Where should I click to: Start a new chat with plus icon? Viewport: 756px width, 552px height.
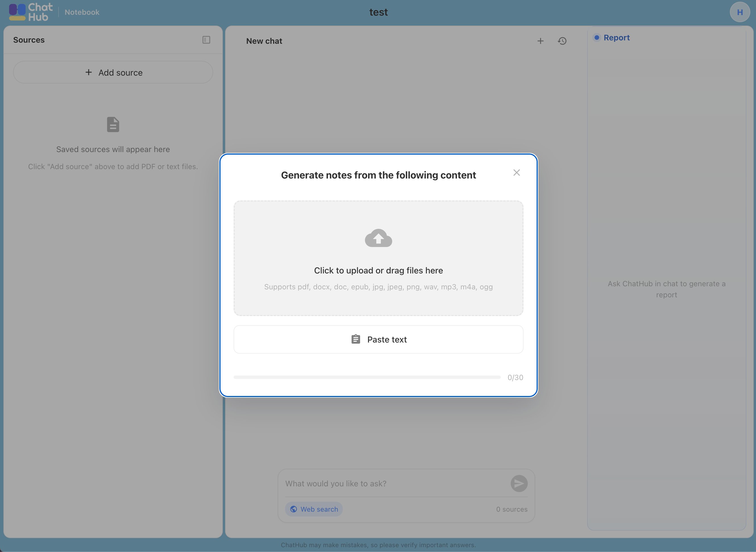540,41
